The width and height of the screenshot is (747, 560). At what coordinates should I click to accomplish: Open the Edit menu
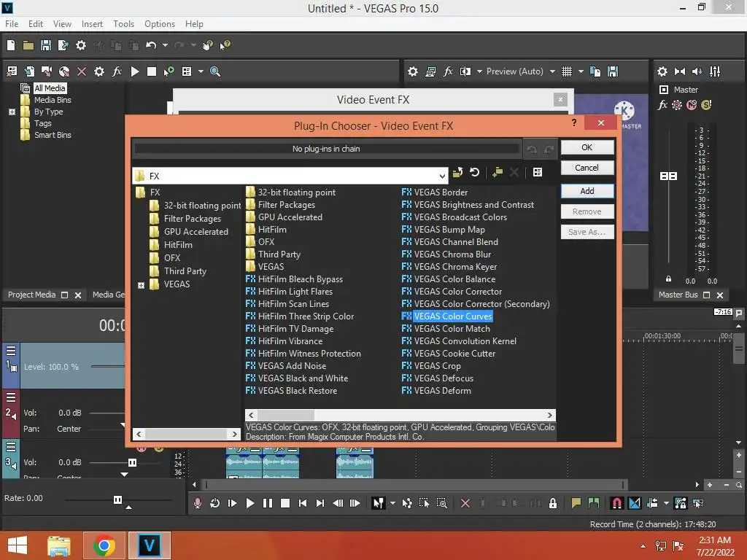click(x=36, y=24)
